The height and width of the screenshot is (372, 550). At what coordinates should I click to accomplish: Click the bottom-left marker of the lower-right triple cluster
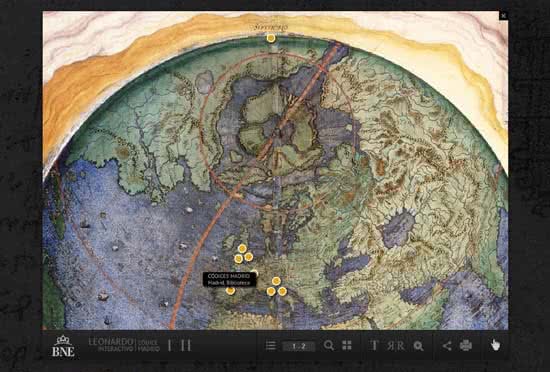[271, 291]
